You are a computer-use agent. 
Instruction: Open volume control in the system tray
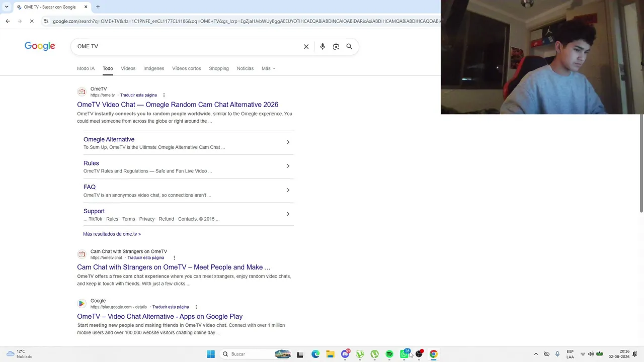[591, 354]
